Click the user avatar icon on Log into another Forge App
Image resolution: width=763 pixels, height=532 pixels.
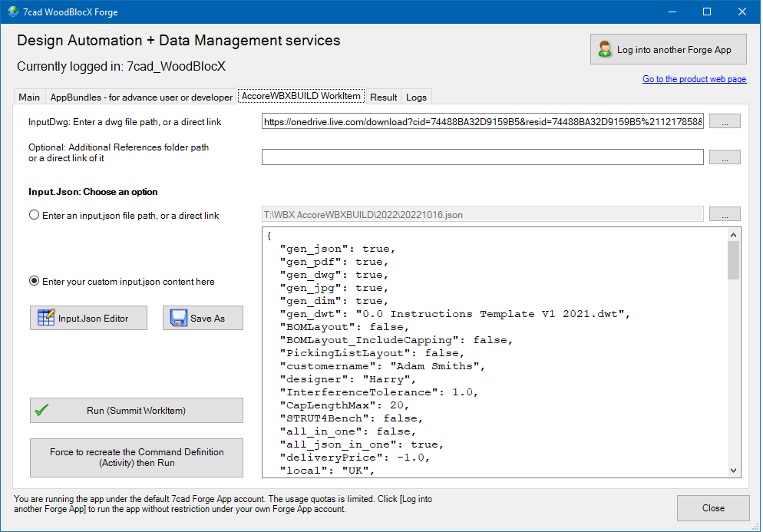coord(604,49)
